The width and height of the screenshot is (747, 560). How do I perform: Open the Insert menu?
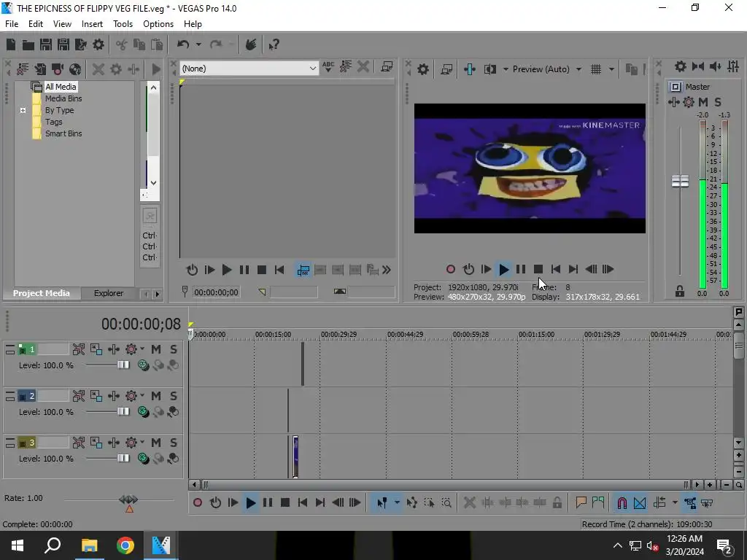pyautogui.click(x=92, y=24)
